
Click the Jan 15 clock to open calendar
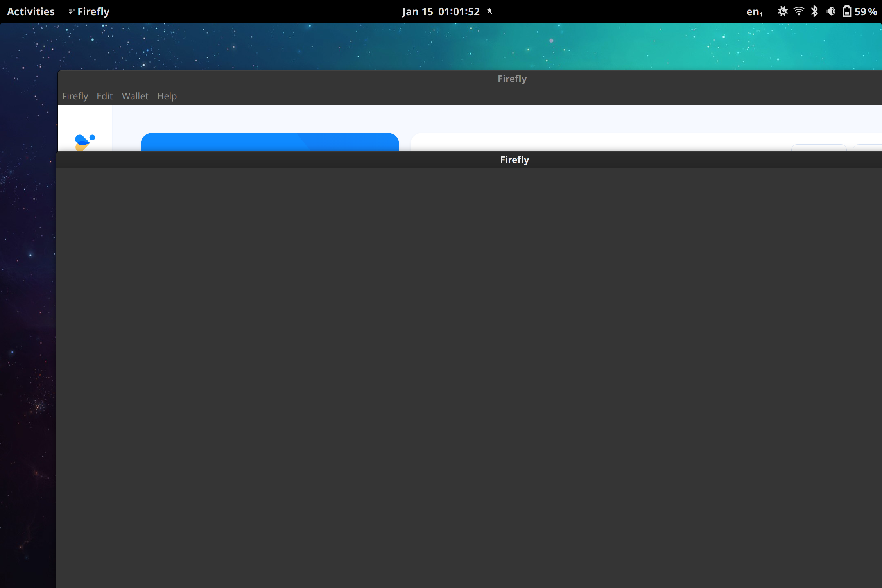click(x=441, y=11)
